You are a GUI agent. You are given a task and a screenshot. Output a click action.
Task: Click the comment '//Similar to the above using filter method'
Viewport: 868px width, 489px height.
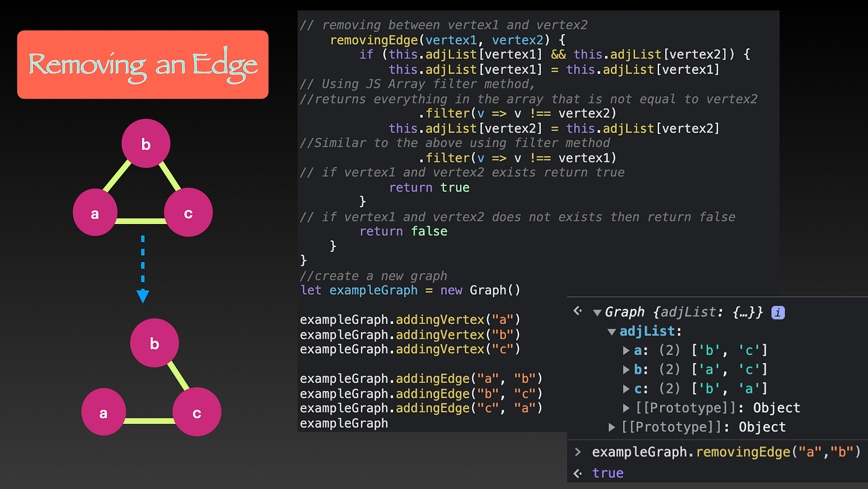(x=455, y=143)
